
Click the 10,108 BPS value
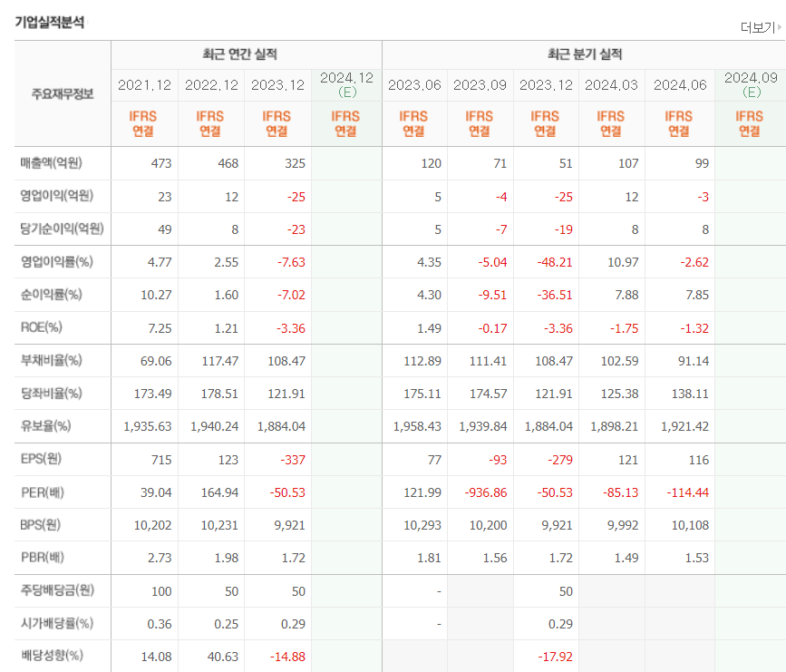[690, 525]
